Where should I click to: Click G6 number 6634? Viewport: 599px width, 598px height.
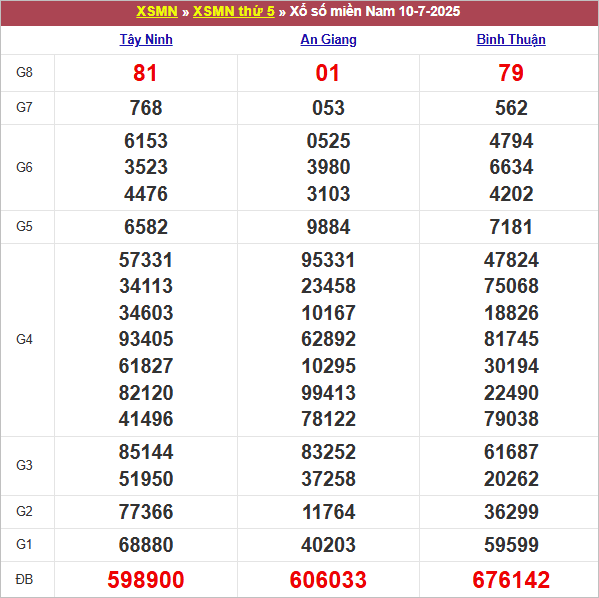coord(511,167)
